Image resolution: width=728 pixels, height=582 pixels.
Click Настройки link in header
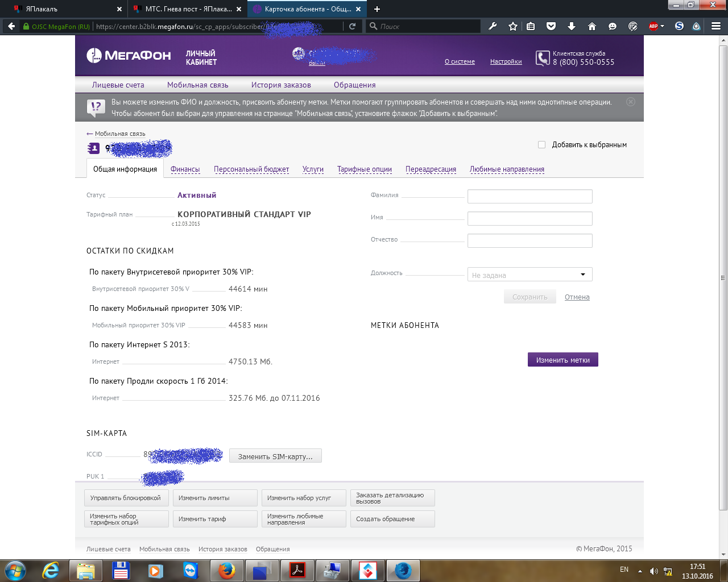[506, 61]
